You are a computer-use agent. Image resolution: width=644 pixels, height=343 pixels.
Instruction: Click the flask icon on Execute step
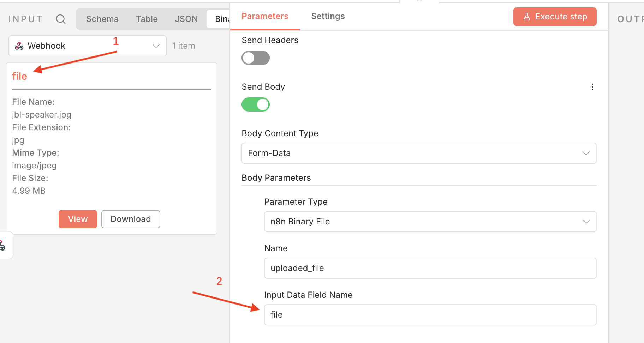coord(527,17)
